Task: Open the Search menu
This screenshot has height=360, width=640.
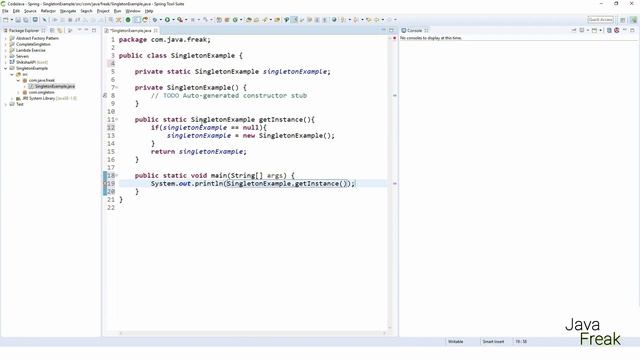Action: 86,11
